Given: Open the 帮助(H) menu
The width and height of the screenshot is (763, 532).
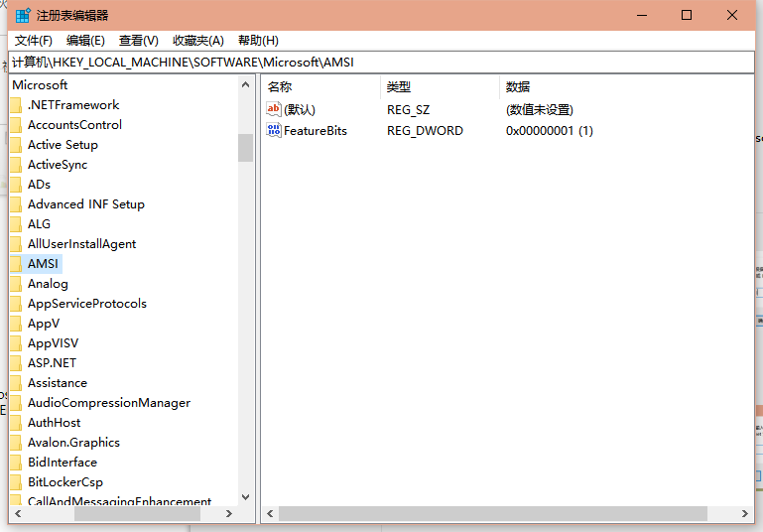Looking at the screenshot, I should point(258,41).
